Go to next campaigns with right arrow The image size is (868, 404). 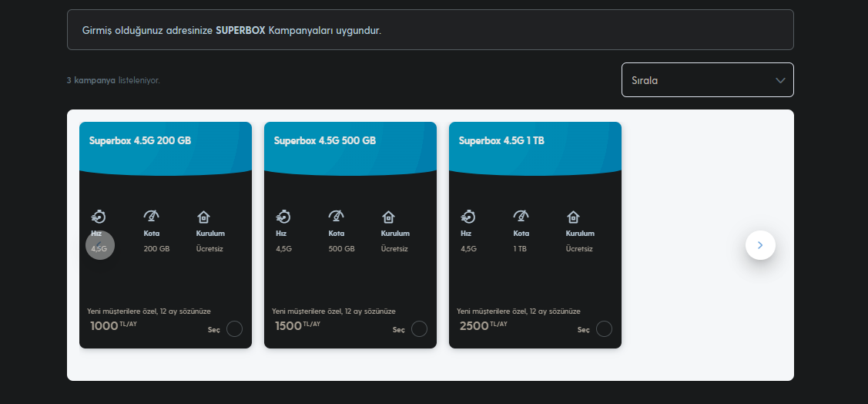760,245
